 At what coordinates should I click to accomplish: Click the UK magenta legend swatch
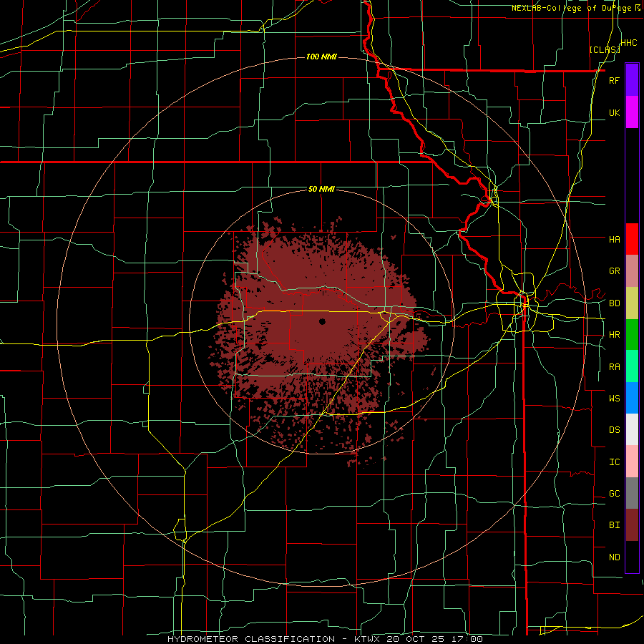tap(632, 112)
